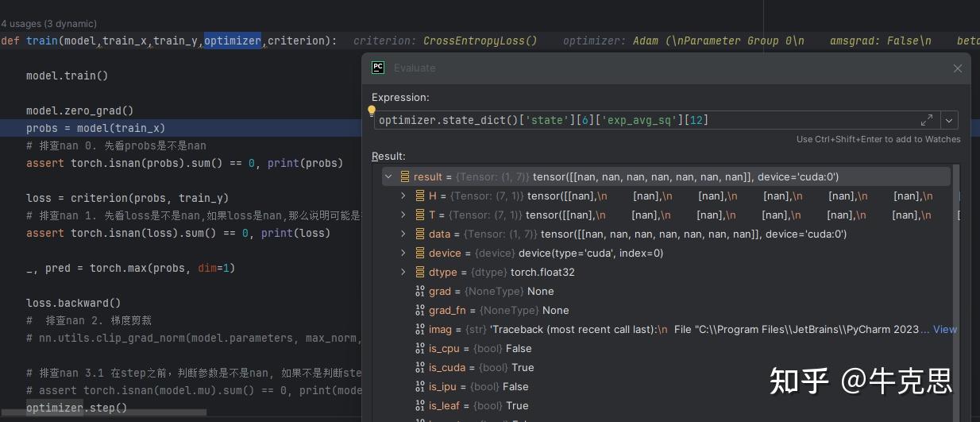
Task: Open the expression history dropdown
Action: [948, 120]
